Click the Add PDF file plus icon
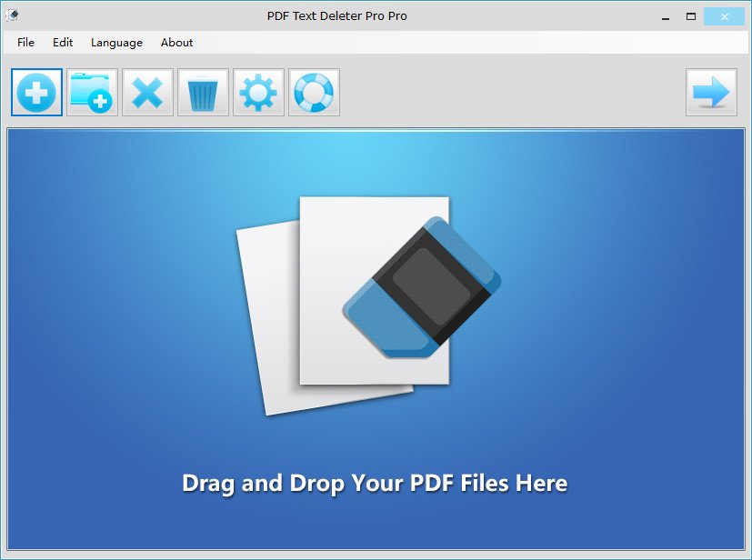Screen dimensions: 752x560 pos(37,93)
